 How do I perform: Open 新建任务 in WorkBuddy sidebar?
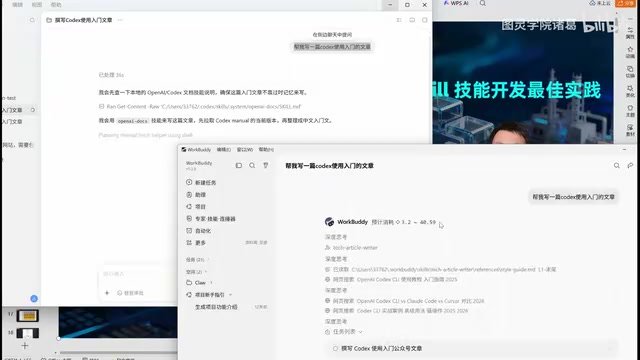(x=201, y=182)
